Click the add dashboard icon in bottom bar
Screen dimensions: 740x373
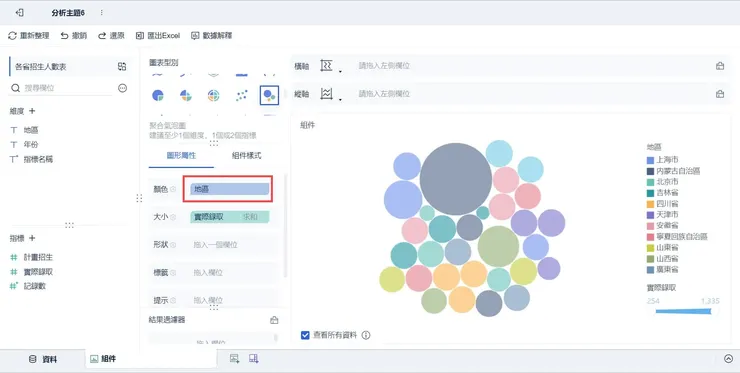pos(253,359)
